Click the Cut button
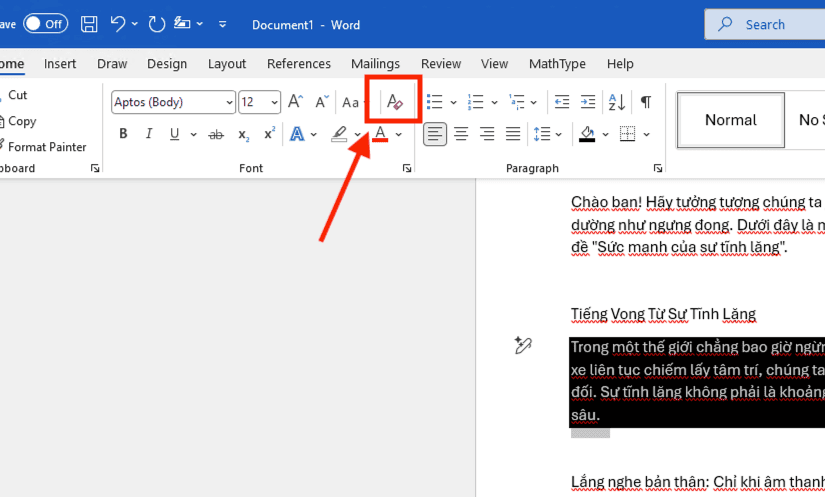Image resolution: width=825 pixels, height=497 pixels. (14, 95)
